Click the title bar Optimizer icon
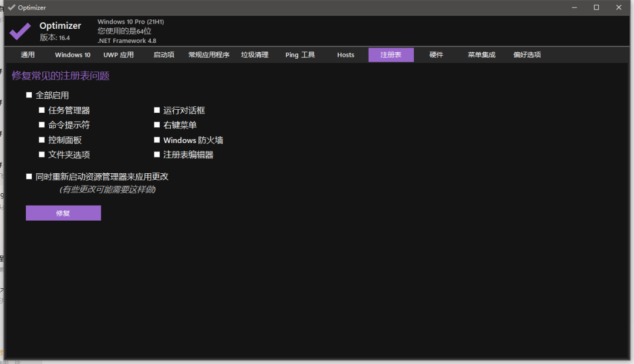 click(12, 7)
